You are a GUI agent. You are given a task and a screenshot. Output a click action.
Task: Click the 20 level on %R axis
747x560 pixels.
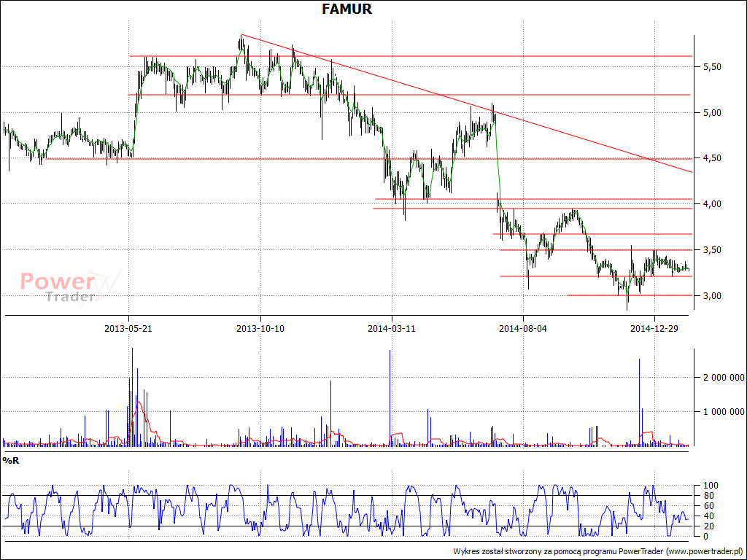709,526
